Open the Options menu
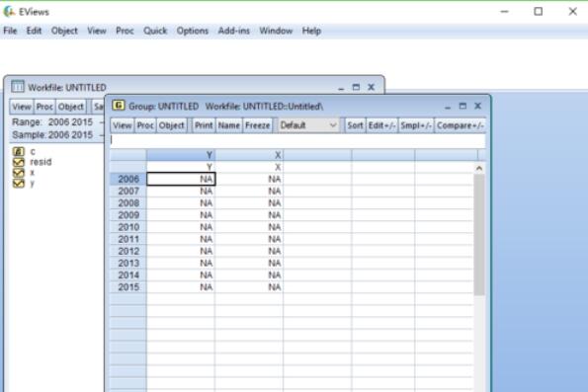588x392 pixels. (x=193, y=31)
